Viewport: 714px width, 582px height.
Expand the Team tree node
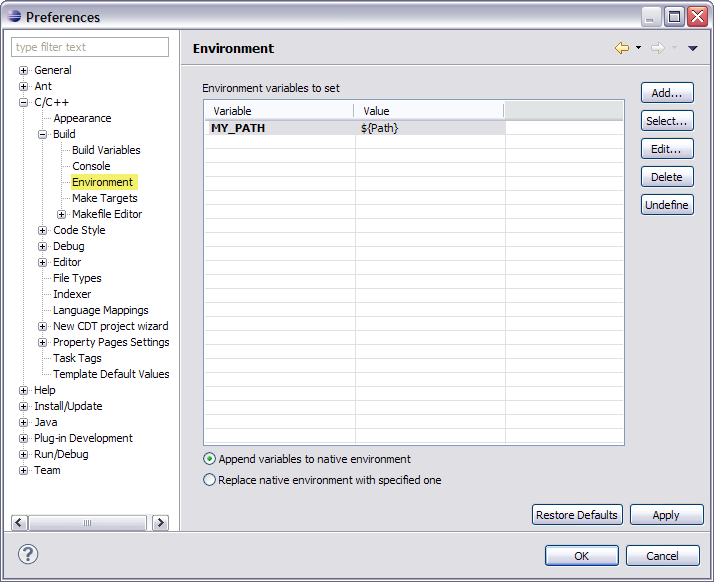23,470
